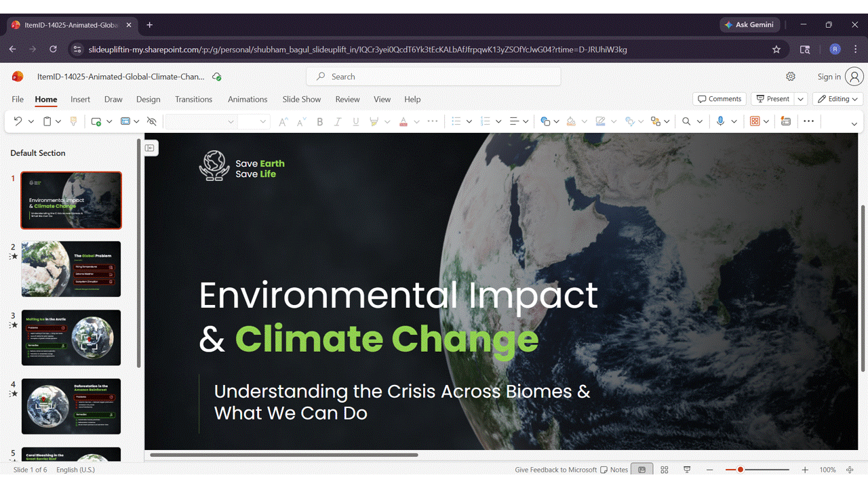The width and height of the screenshot is (868, 488).
Task: Click the Comments button
Action: (719, 99)
